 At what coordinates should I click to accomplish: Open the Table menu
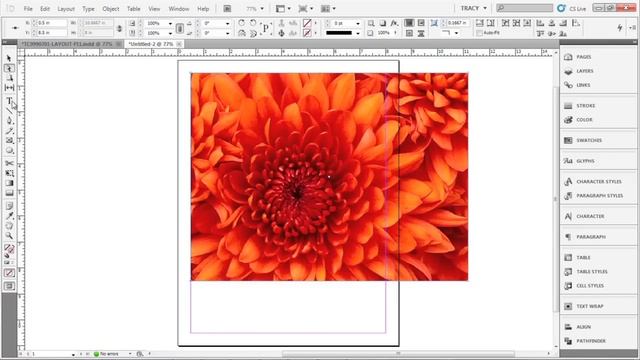coord(133,9)
